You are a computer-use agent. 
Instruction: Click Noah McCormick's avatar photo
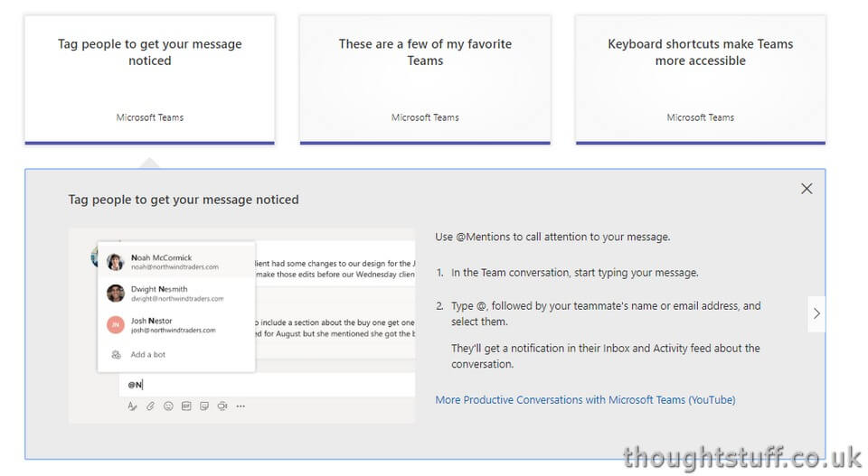(x=115, y=262)
